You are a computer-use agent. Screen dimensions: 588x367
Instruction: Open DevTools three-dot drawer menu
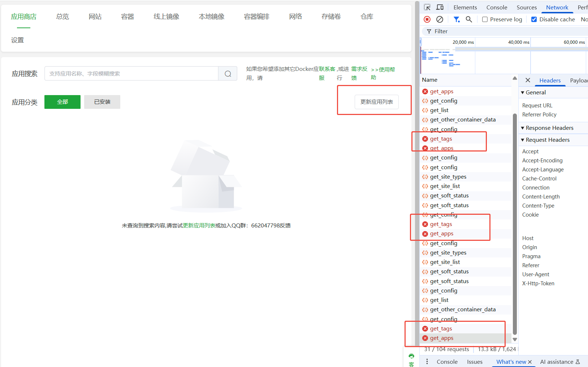[427, 362]
